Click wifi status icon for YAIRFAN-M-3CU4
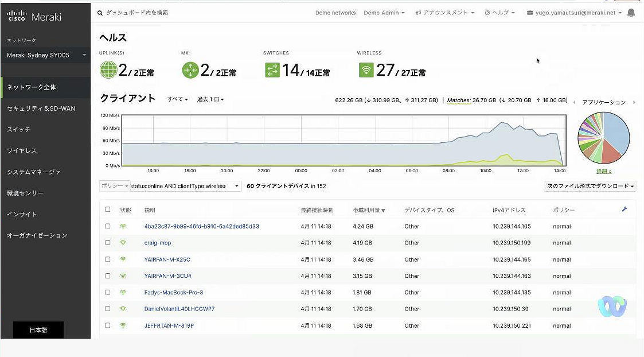This screenshot has height=357, width=644. [x=123, y=275]
